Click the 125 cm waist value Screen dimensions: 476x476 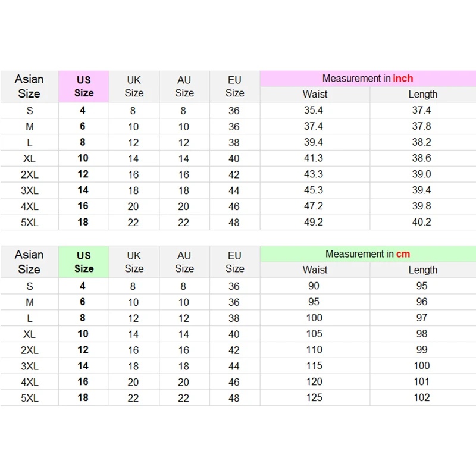click(314, 397)
